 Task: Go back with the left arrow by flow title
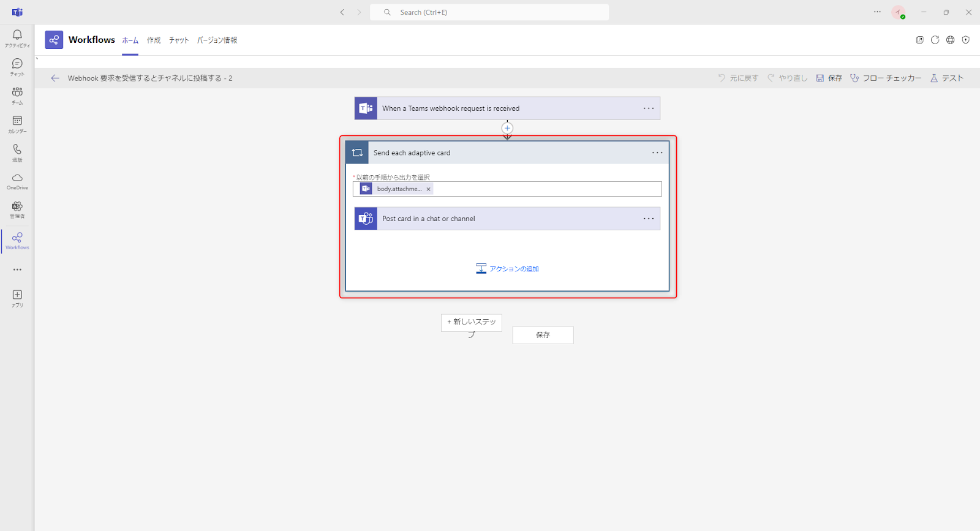click(55, 78)
